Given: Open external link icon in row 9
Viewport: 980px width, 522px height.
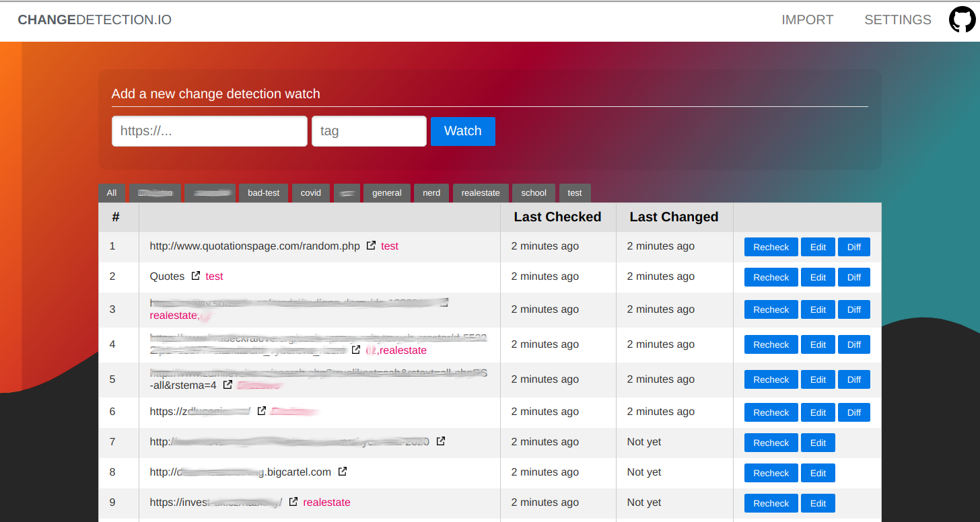Looking at the screenshot, I should (x=293, y=502).
